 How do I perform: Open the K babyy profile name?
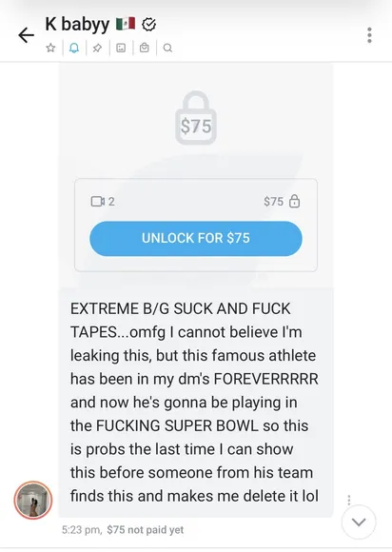(x=77, y=25)
